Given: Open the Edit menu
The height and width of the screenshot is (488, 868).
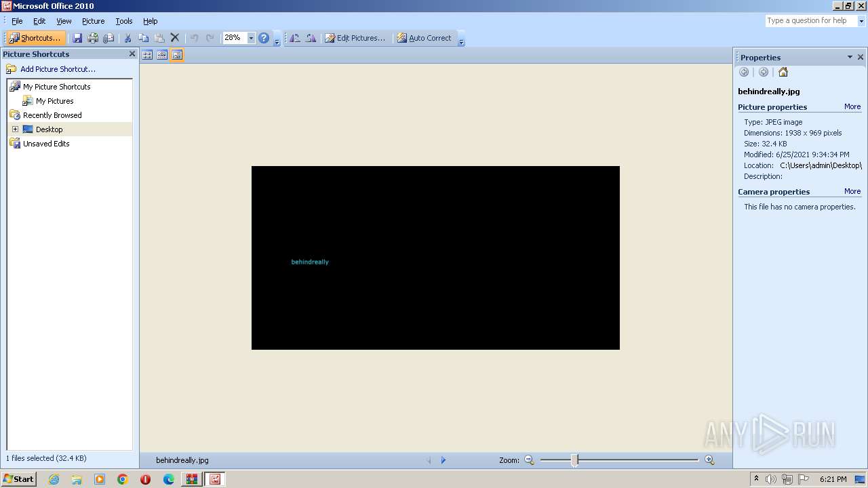Looking at the screenshot, I should [39, 21].
